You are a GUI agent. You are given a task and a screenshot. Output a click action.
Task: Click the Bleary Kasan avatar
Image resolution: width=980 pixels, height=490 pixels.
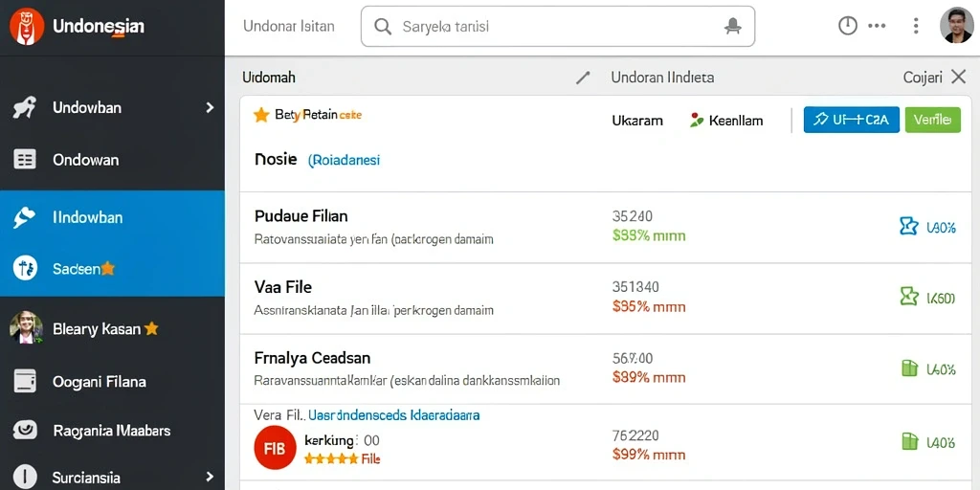(26, 327)
